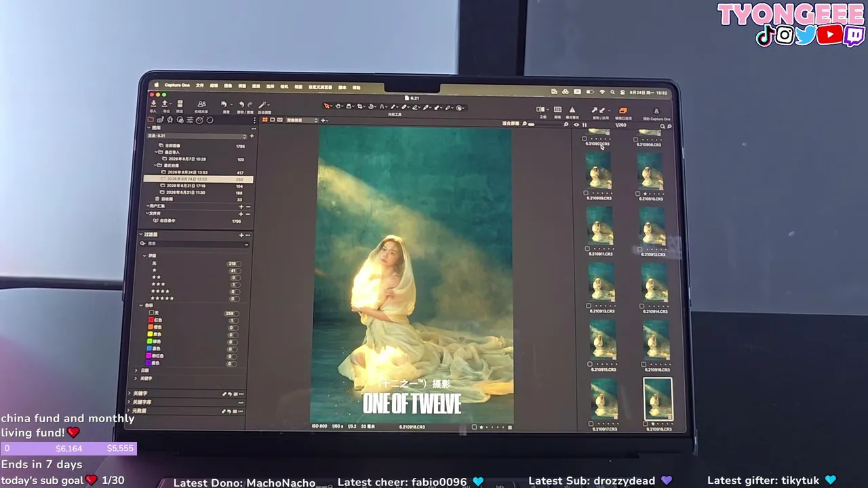Click the Undo arrow icon
The width and height of the screenshot is (868, 488).
241,104
